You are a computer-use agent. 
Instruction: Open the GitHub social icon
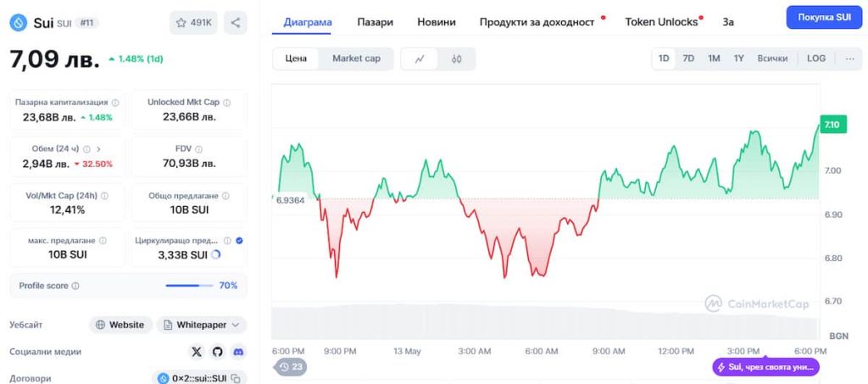coord(218,351)
